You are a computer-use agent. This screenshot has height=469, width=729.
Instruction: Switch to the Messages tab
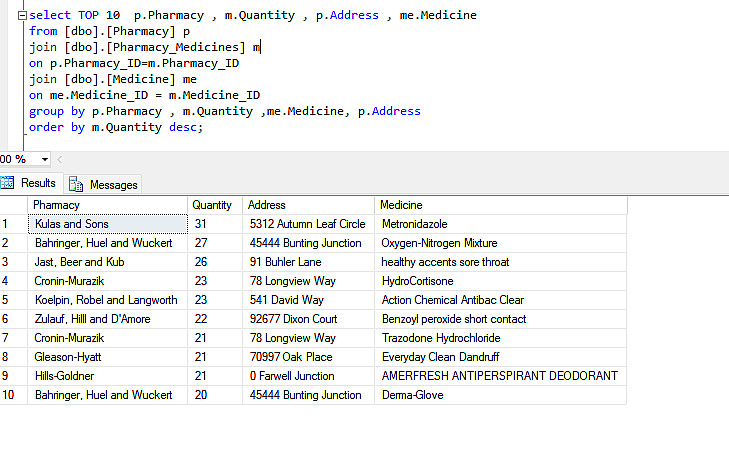(113, 185)
